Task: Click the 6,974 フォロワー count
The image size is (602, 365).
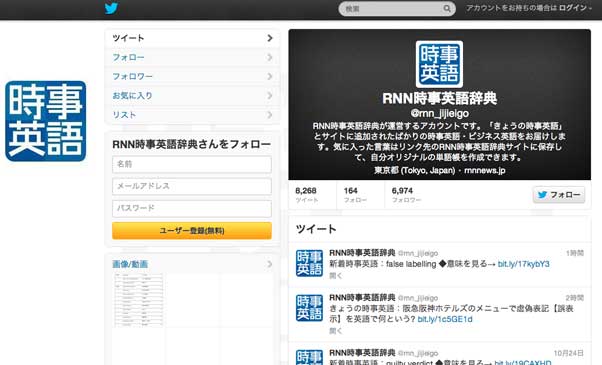Action: [406, 195]
